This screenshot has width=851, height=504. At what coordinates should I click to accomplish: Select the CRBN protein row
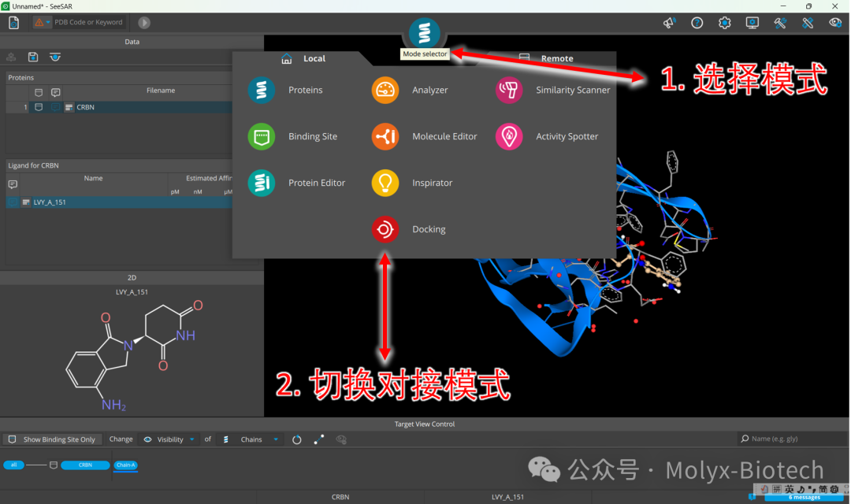click(119, 107)
